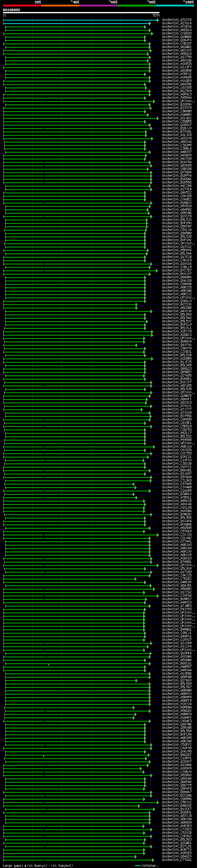Select hit label UniRef100_A2G1Y8
Screen dimensions: 197x868
(177, 139)
